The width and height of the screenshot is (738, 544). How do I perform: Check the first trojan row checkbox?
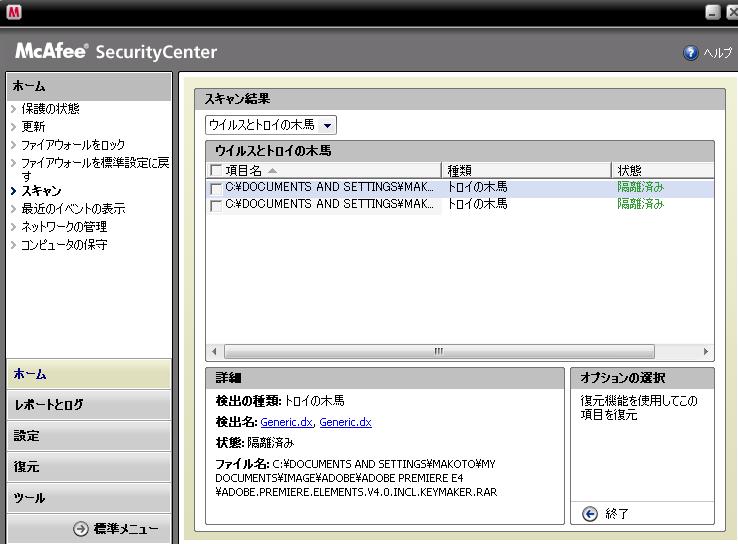click(x=216, y=189)
